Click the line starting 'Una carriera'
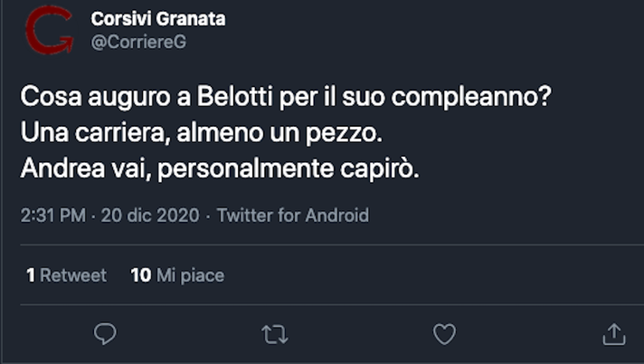644x364 pixels. [x=204, y=134]
